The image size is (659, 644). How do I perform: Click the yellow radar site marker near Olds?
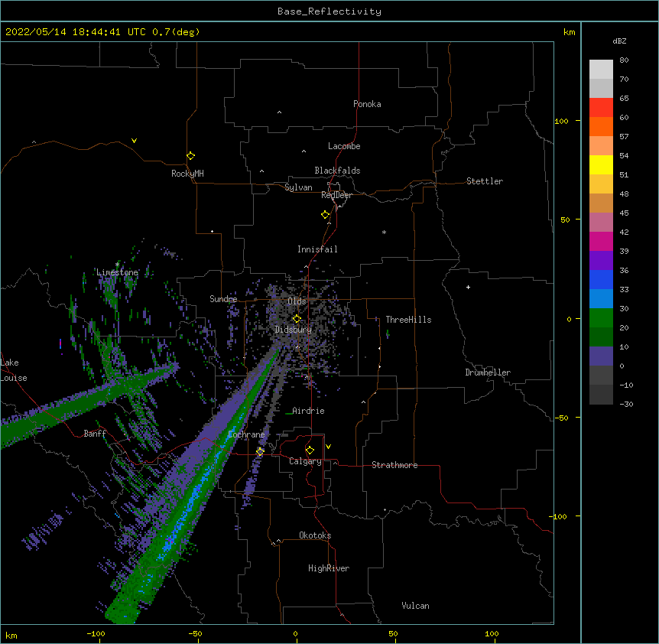[297, 318]
